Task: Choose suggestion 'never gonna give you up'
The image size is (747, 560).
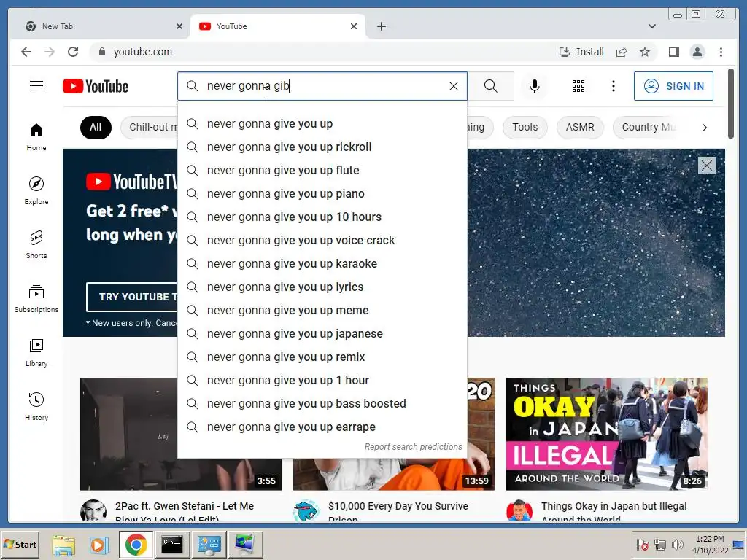Action: coord(322,124)
